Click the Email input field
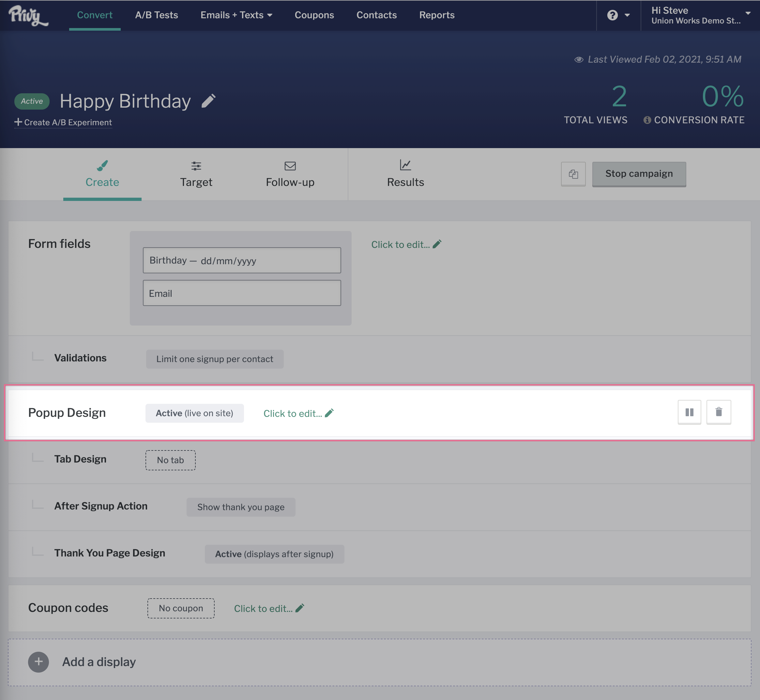 click(242, 293)
